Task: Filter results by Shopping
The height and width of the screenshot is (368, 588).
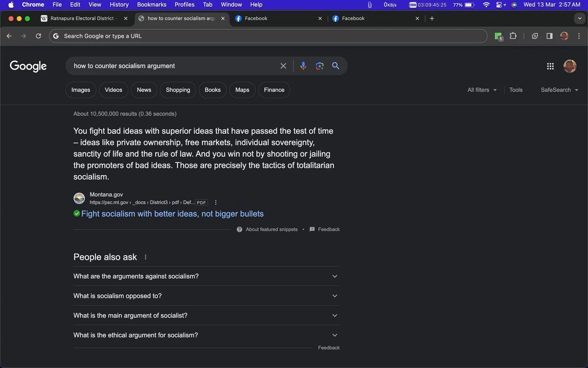Action: coord(178,90)
